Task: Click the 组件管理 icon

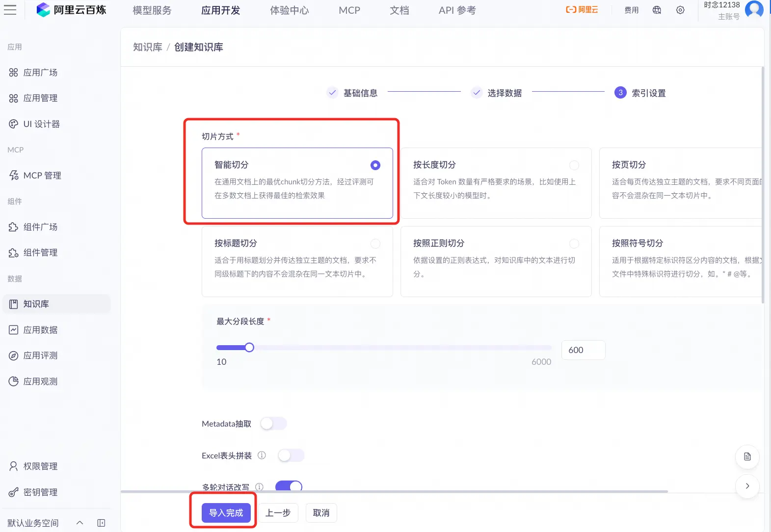Action: click(14, 253)
